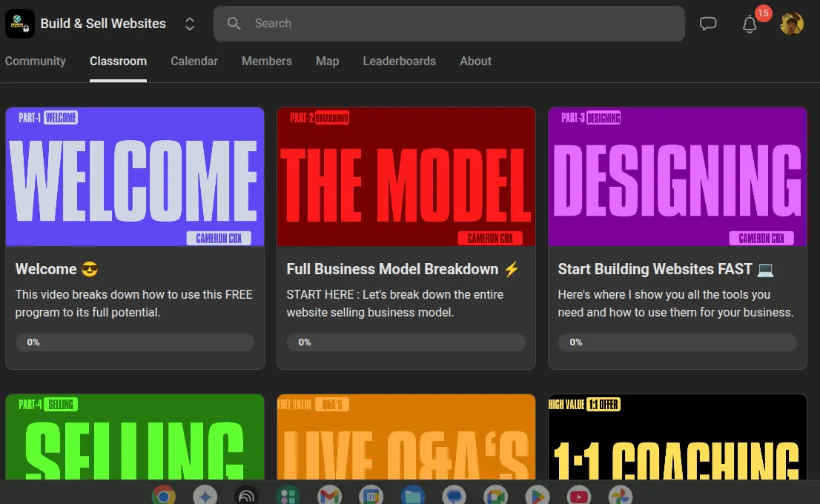The image size is (820, 504).
Task: Click Full Business Model Breakdown title
Action: pyautogui.click(x=403, y=269)
